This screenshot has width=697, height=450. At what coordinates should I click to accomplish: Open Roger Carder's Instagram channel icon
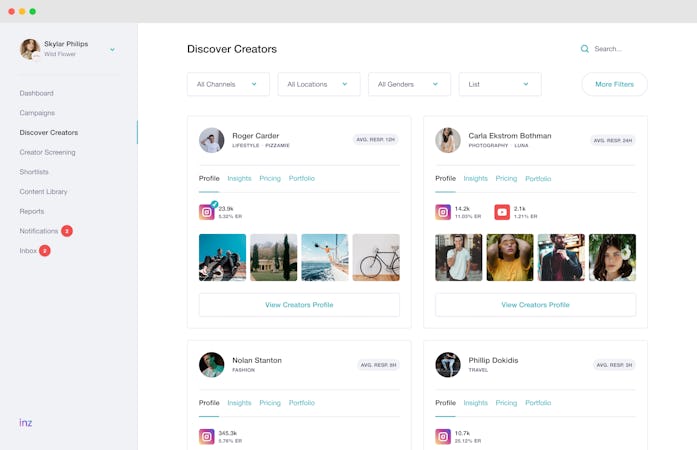point(207,212)
